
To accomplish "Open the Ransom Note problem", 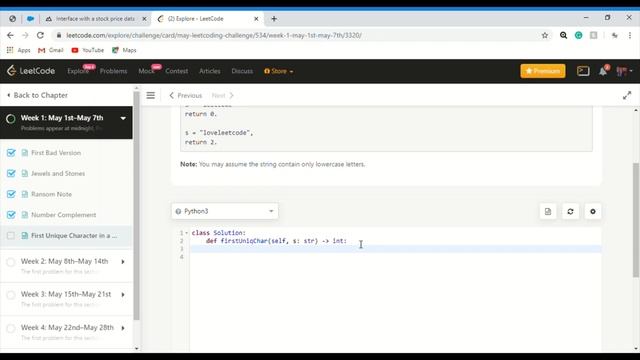I will point(51,194).
